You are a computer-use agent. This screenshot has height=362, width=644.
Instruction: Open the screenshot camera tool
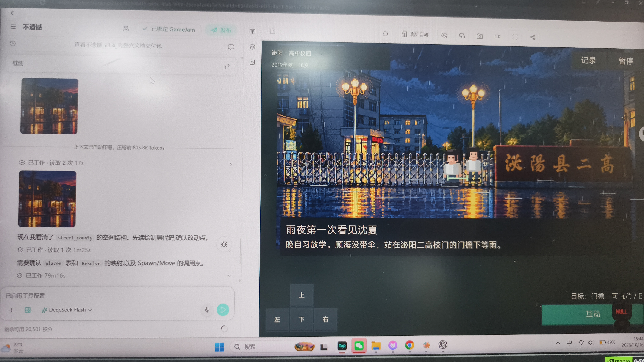[x=480, y=36]
